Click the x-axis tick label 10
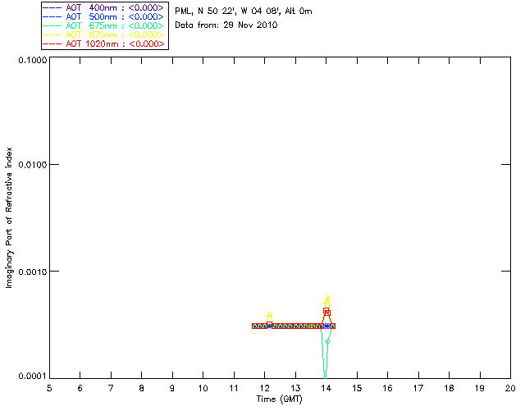 (x=203, y=389)
